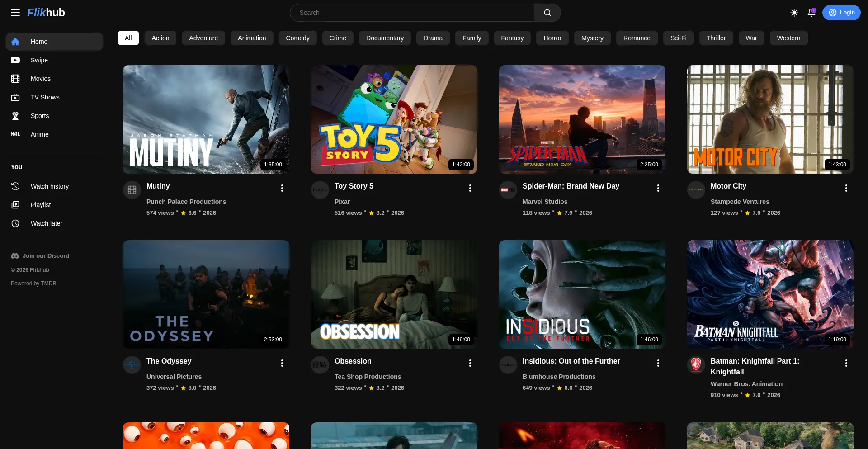
Task: Open the Mutiny movie thumbnail
Action: point(206,119)
